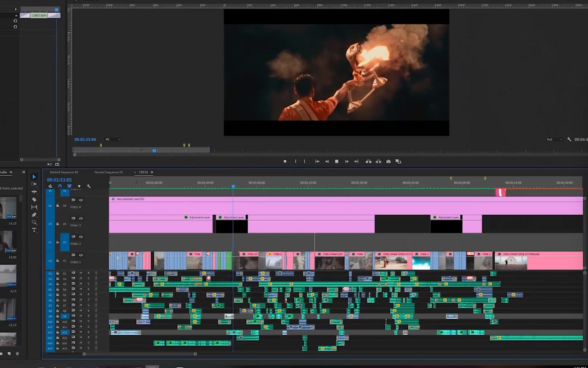Switch to Nested Sequence 02 tab
588x368 pixels.
pyautogui.click(x=64, y=172)
